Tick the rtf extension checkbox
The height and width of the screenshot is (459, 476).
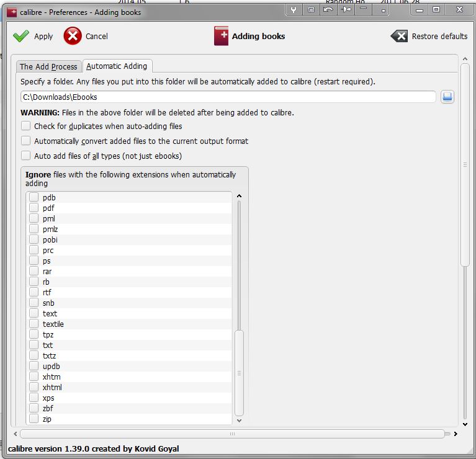point(34,292)
